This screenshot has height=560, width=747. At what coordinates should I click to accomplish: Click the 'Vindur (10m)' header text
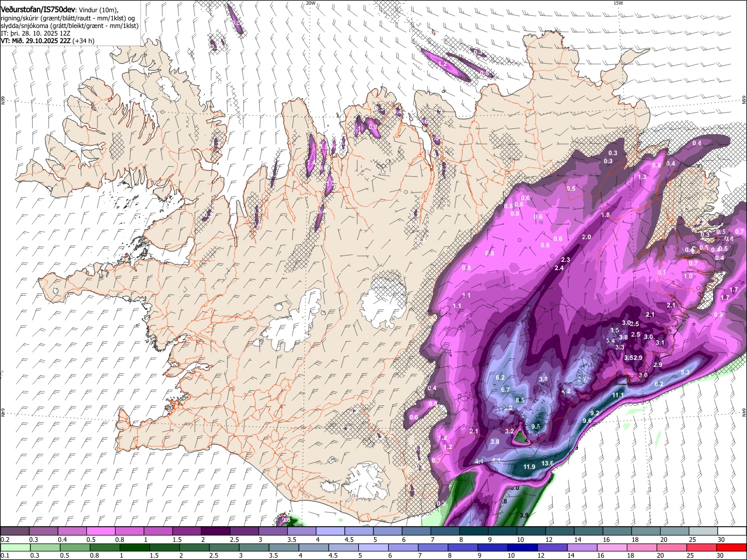tap(99, 10)
